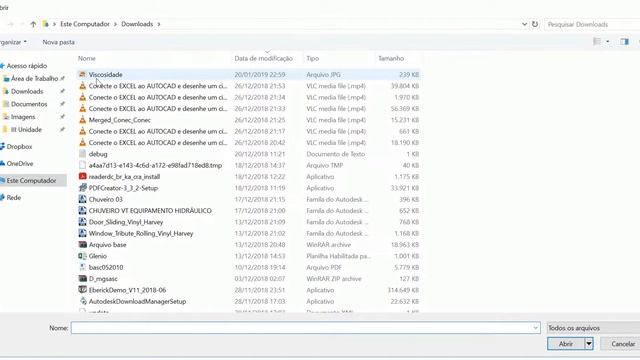Select CHUVEIRO VT EQUIPAMENTO HIDRÁULICO icon

click(x=82, y=211)
